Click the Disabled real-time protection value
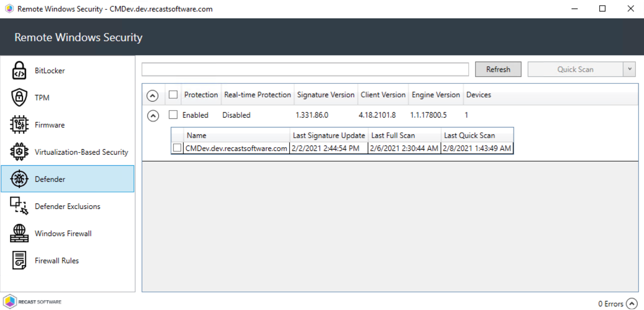This screenshot has height=310, width=644. 236,116
